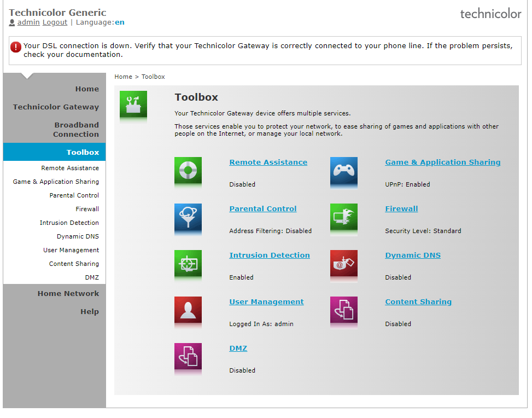Click the 'Disabled' status under Remote Assistance
532x418 pixels.
point(242,184)
